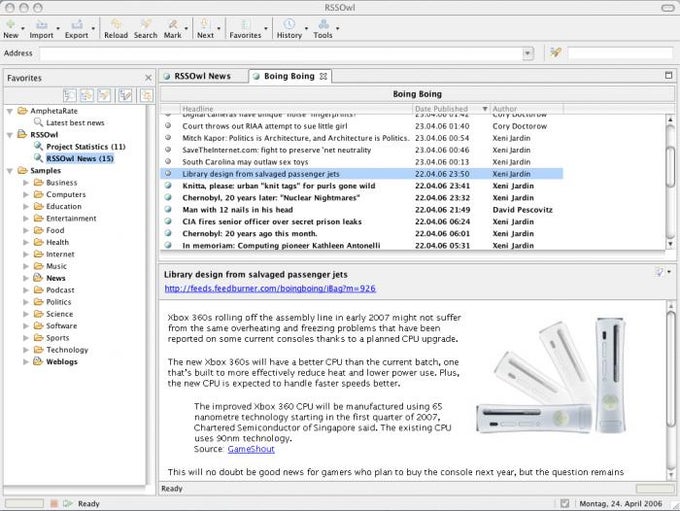Select 'Knitta, please: urban knit tags' headline
Screen dimensions: 680x511
point(279,186)
